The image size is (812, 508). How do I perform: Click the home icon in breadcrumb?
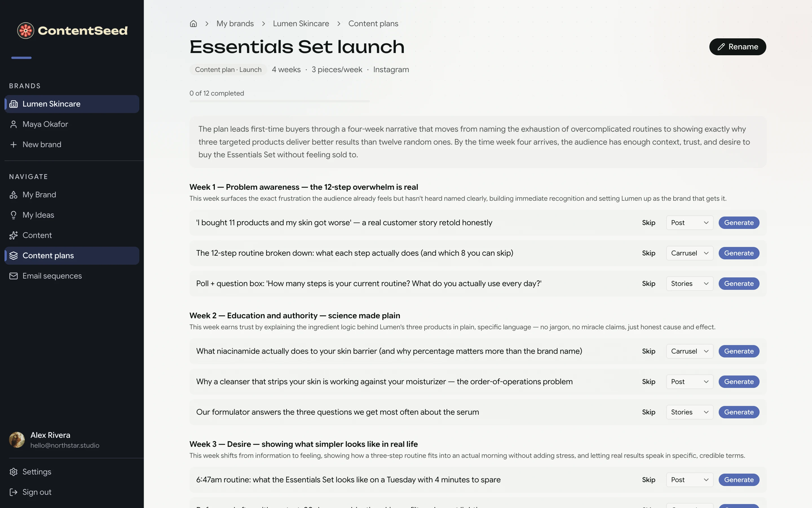(193, 23)
